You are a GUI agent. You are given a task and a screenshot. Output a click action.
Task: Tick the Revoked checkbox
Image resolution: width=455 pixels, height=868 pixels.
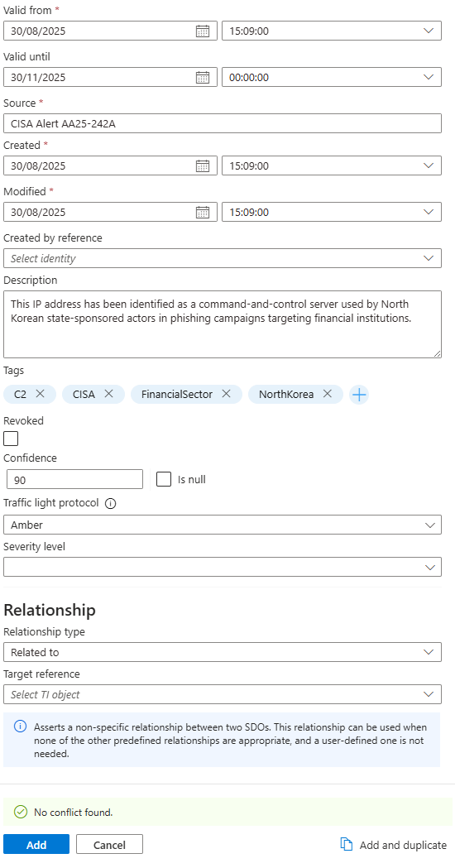click(x=11, y=439)
